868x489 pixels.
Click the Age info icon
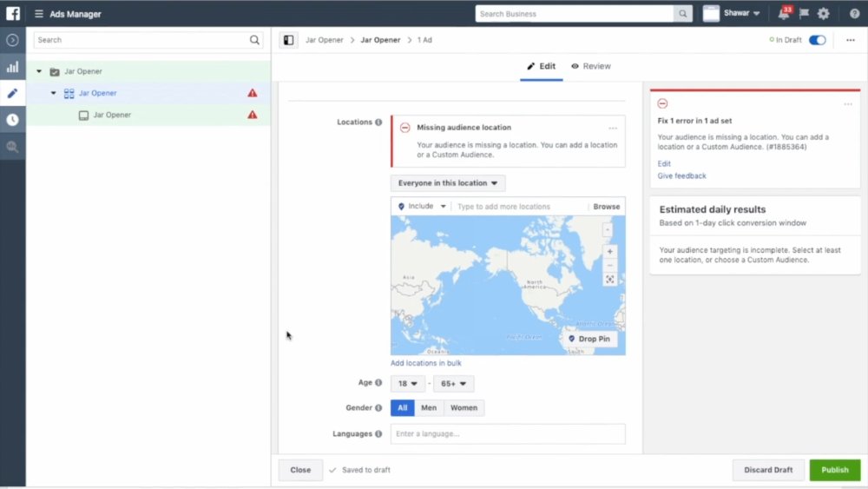(378, 383)
